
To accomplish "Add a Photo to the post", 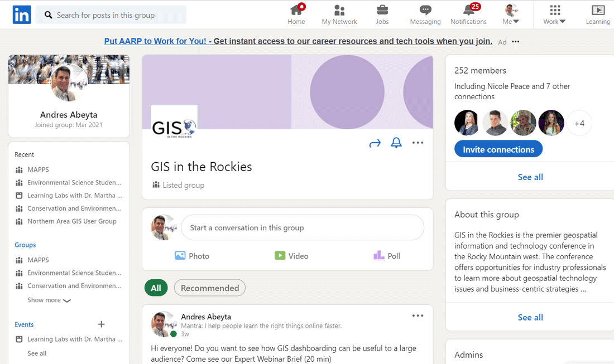I will click(192, 256).
